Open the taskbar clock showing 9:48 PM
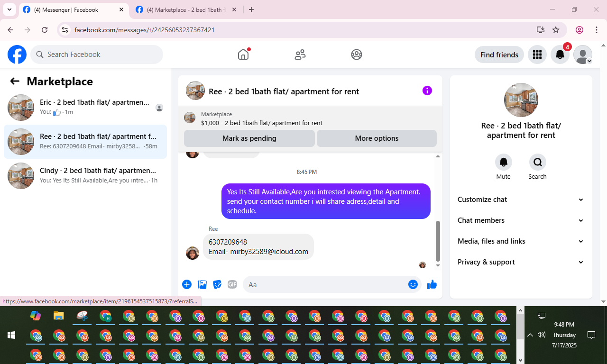The width and height of the screenshot is (607, 364). [x=564, y=335]
